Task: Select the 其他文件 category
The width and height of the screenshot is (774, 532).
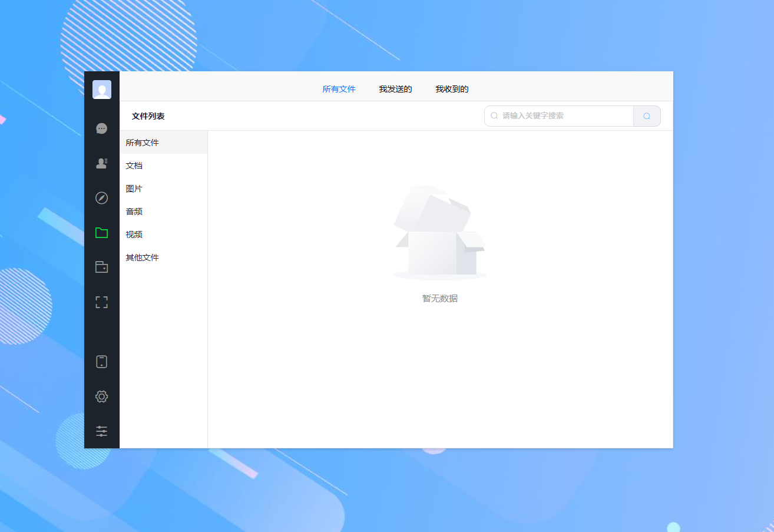Action: (x=164, y=257)
